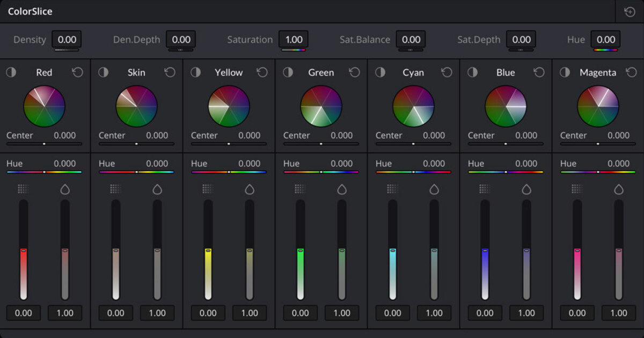Click the Skin Center 0.000 value
The height and width of the screenshot is (338, 644).
(157, 135)
